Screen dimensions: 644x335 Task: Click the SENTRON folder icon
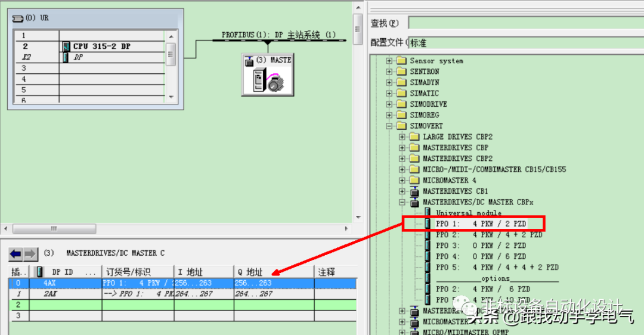[x=401, y=72]
